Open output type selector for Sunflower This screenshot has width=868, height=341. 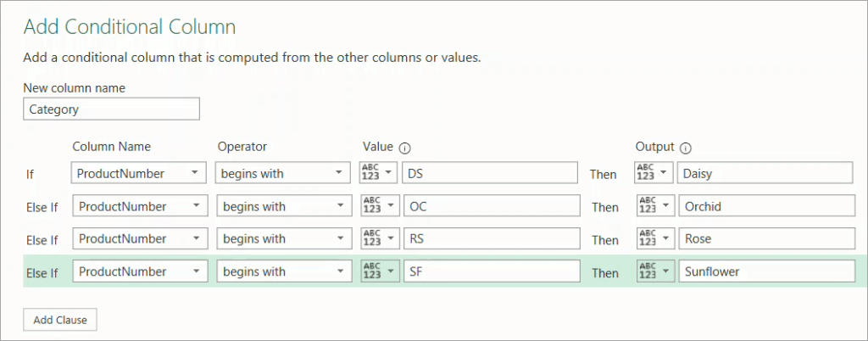[655, 271]
